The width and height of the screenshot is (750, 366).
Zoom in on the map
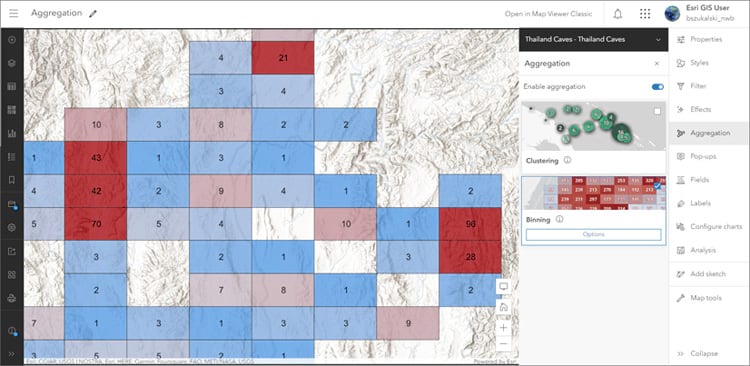click(504, 328)
